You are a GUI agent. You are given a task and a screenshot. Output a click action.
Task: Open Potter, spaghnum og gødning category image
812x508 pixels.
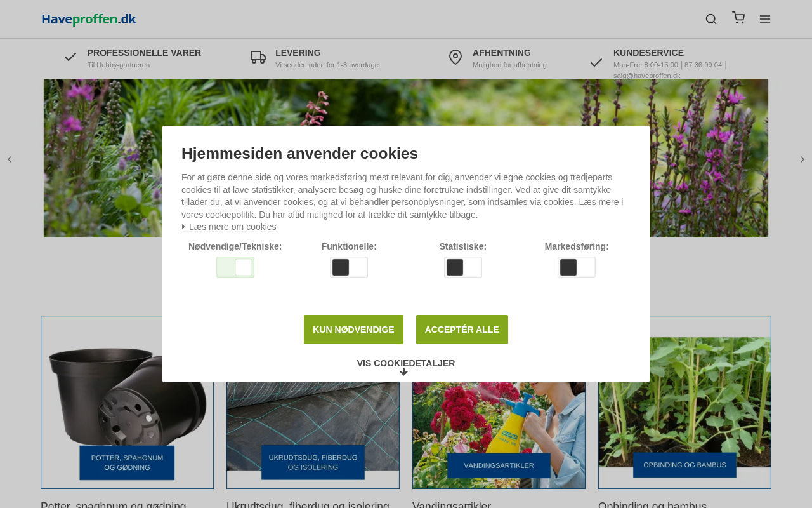127,402
